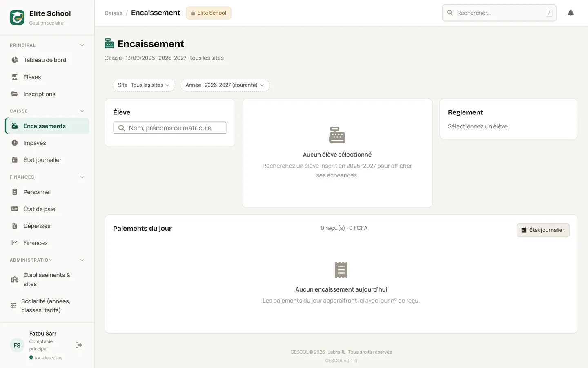Click the Caisse breadcrumb link

pos(114,13)
